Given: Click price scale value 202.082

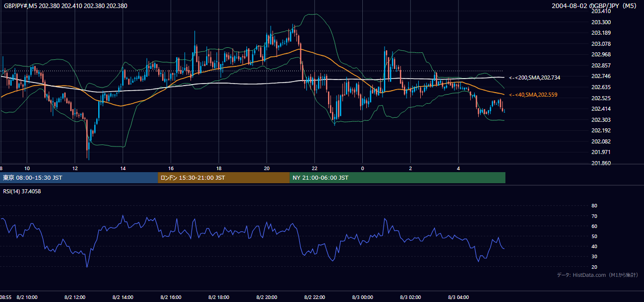Looking at the screenshot, I should tap(601, 141).
